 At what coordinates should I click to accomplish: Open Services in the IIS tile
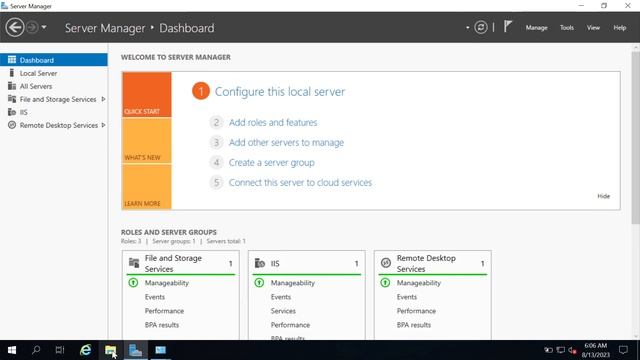click(x=283, y=311)
